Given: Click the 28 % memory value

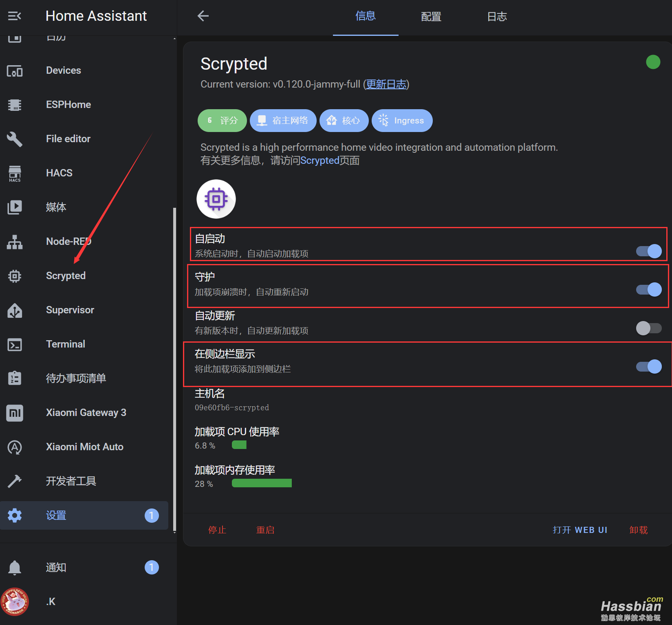Looking at the screenshot, I should pyautogui.click(x=204, y=484).
